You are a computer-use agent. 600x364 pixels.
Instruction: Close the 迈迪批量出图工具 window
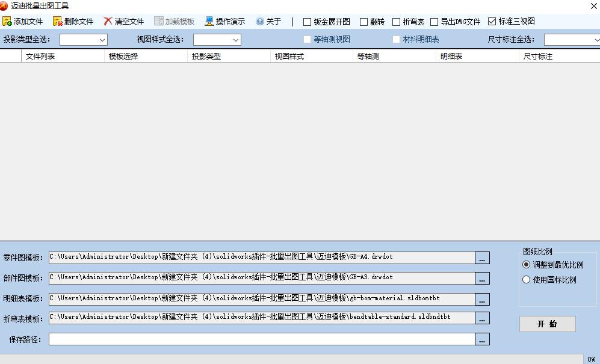click(x=594, y=6)
